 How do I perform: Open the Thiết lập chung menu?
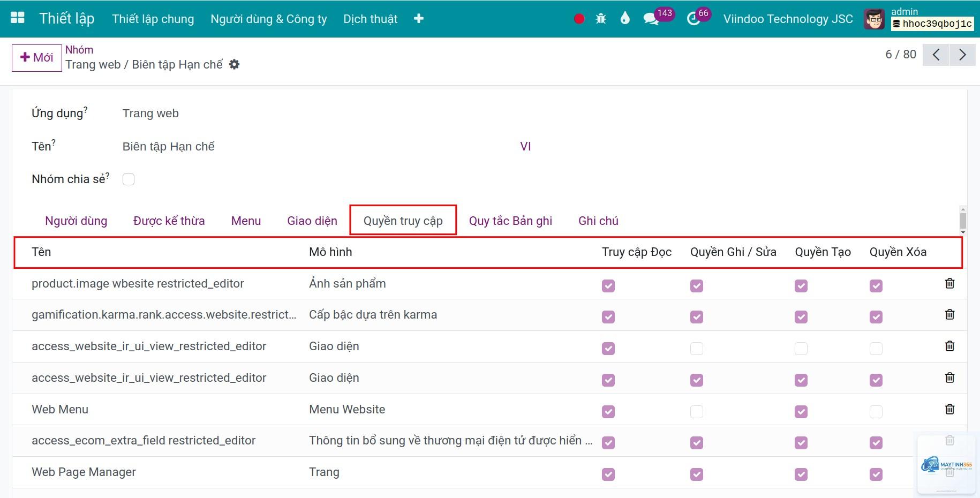point(153,19)
